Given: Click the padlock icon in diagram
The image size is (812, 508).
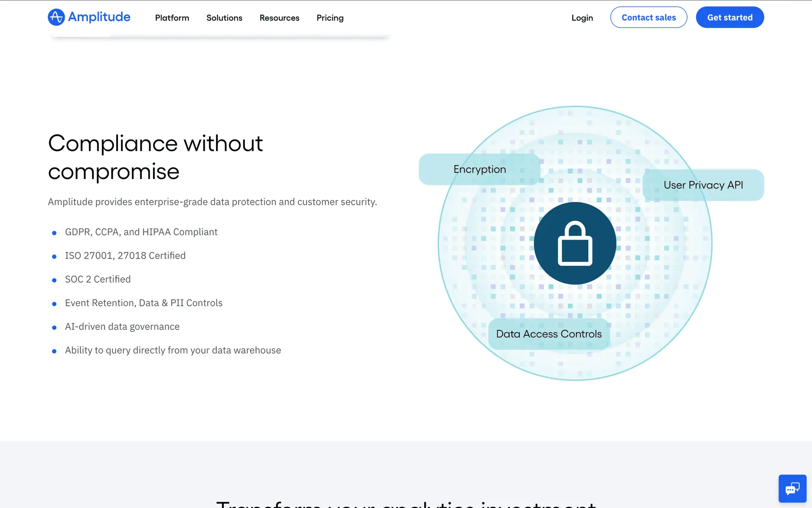Looking at the screenshot, I should point(575,243).
